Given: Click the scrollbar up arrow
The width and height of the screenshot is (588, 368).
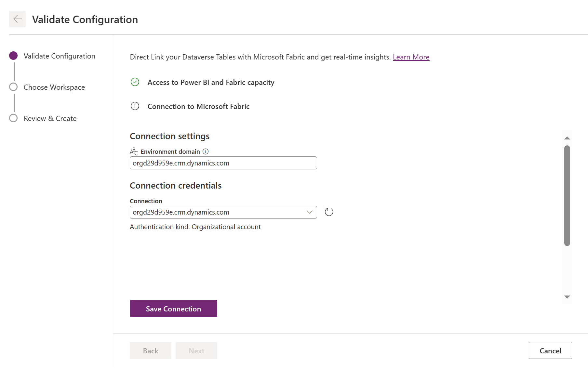Looking at the screenshot, I should coord(567,138).
